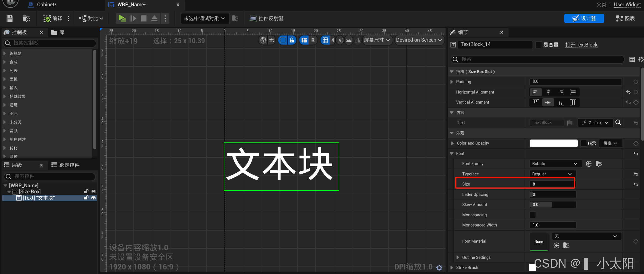Click the save asset icon
The image size is (644, 274).
tap(10, 18)
